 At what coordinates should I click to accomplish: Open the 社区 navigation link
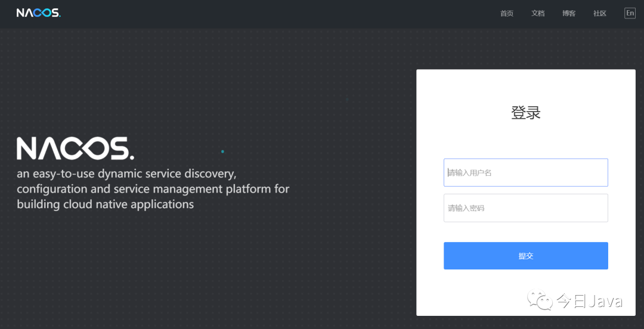600,14
